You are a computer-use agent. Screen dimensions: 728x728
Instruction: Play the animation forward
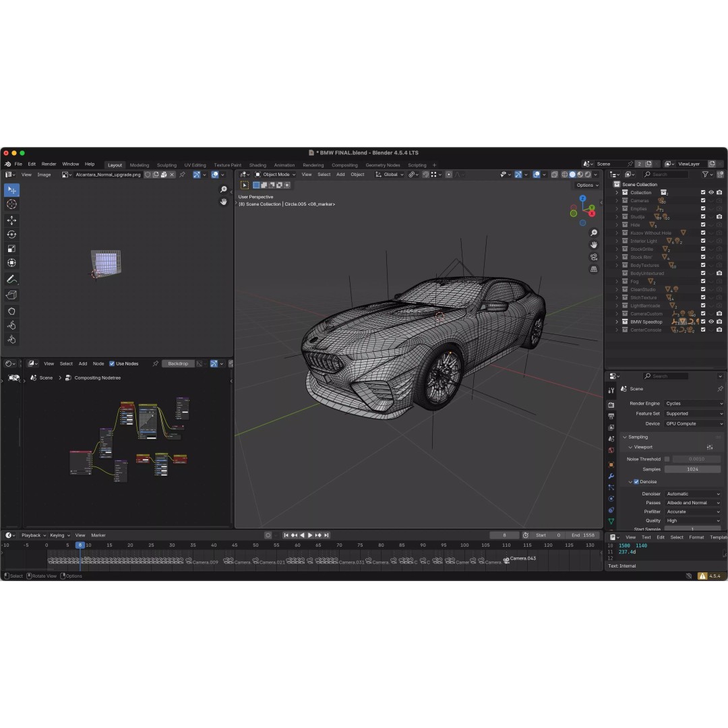pyautogui.click(x=310, y=535)
